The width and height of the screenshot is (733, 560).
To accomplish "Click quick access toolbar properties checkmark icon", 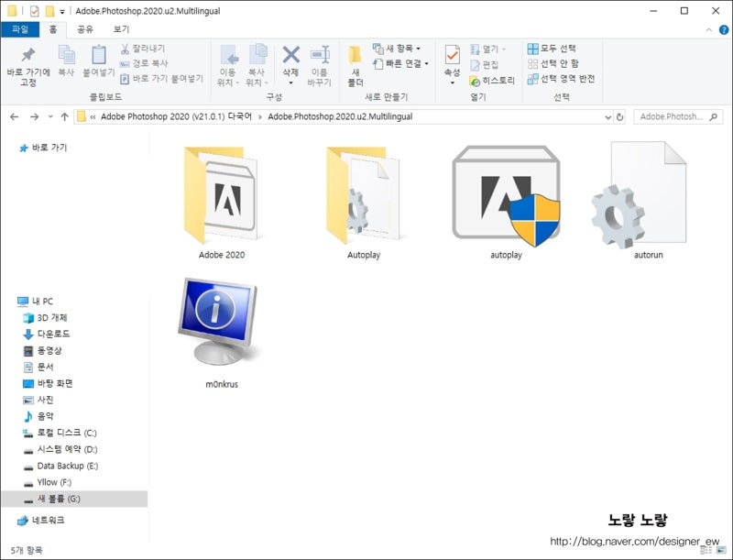I will coord(34,11).
